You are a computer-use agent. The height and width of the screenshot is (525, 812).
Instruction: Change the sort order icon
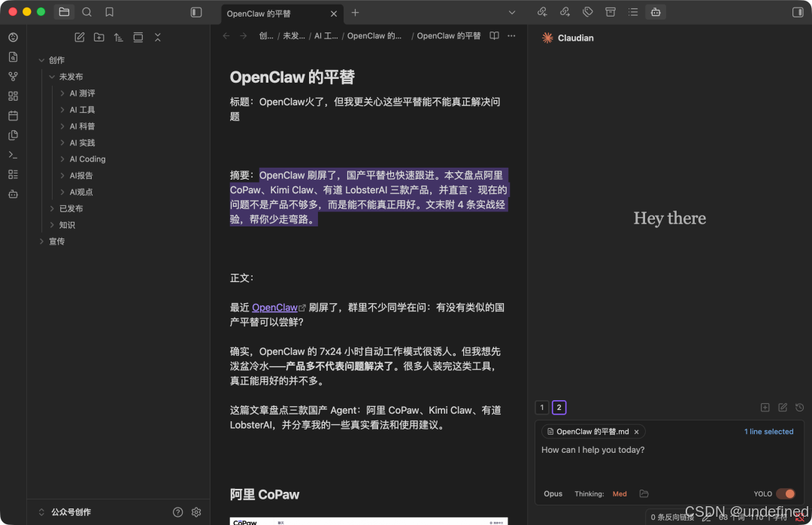(x=119, y=38)
